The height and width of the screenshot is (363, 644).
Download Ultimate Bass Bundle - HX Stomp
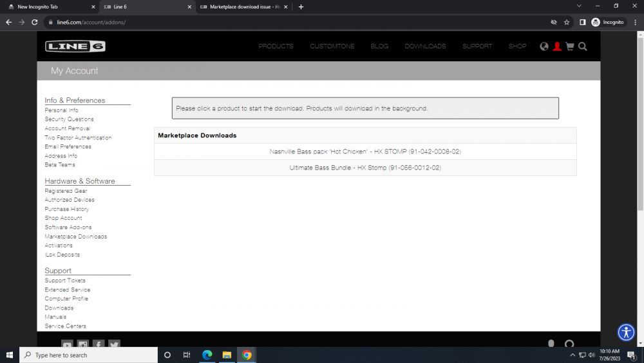tap(365, 168)
